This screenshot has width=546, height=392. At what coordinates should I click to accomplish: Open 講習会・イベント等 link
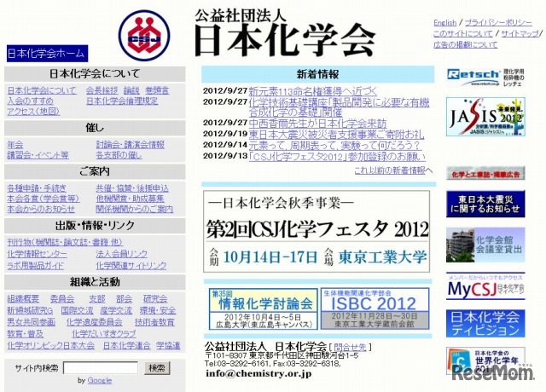click(x=38, y=155)
